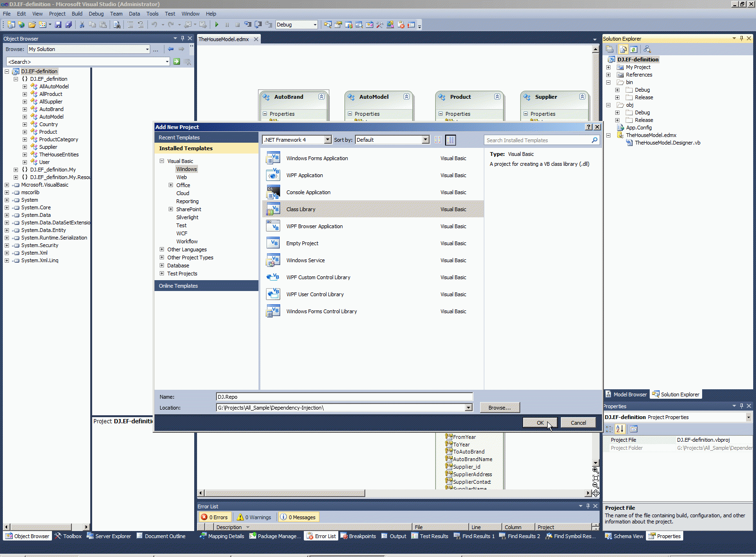Screen dimensions: 756x557
Task: Click Cancel in Add New Project dialog
Action: (578, 423)
